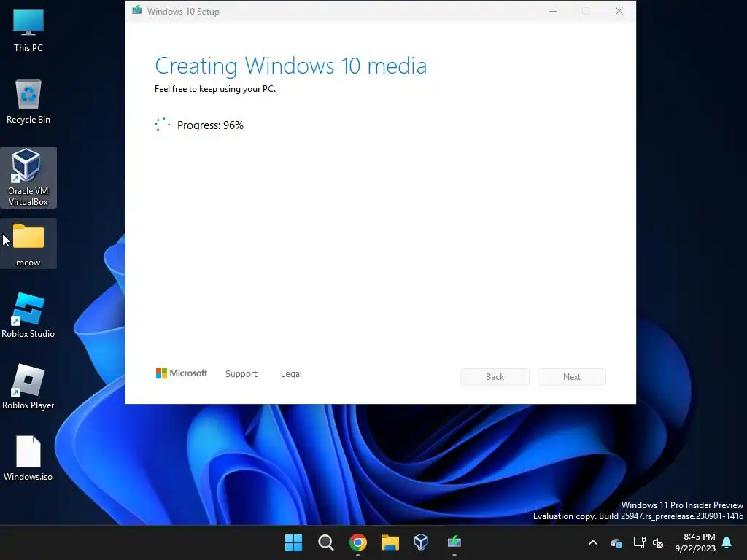Show hidden system tray icons
747x560 pixels.
(x=593, y=542)
